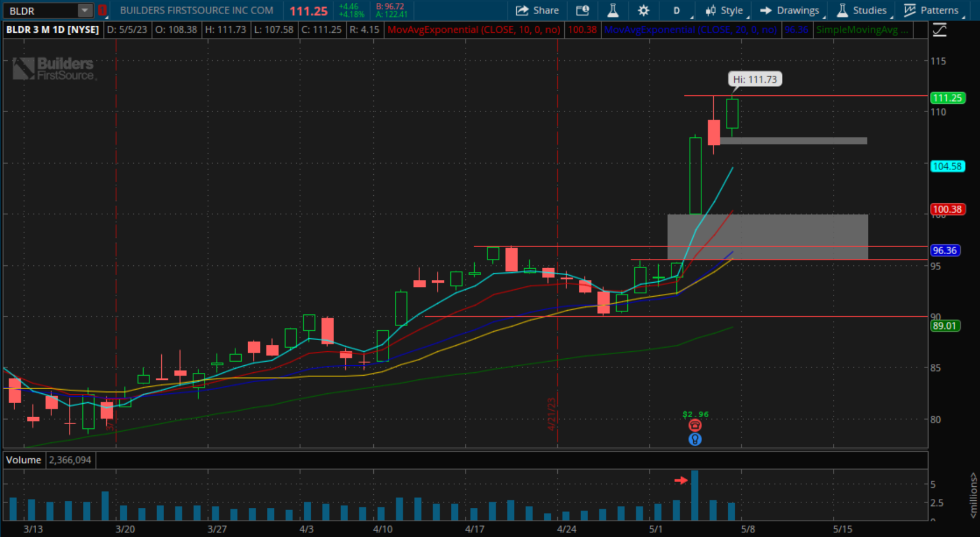Click the Share button in toolbar
Image resolution: width=980 pixels, height=537 pixels.
coord(537,11)
